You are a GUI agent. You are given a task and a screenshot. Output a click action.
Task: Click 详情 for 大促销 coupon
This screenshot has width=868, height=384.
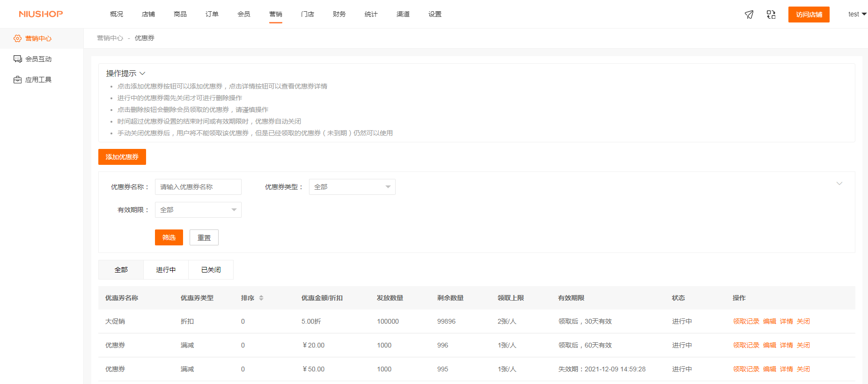coord(787,321)
